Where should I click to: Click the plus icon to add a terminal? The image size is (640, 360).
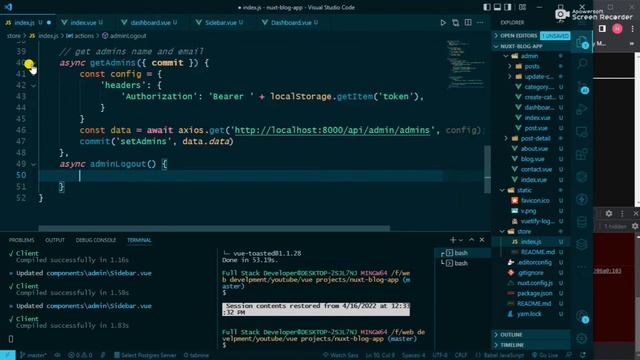click(x=453, y=240)
